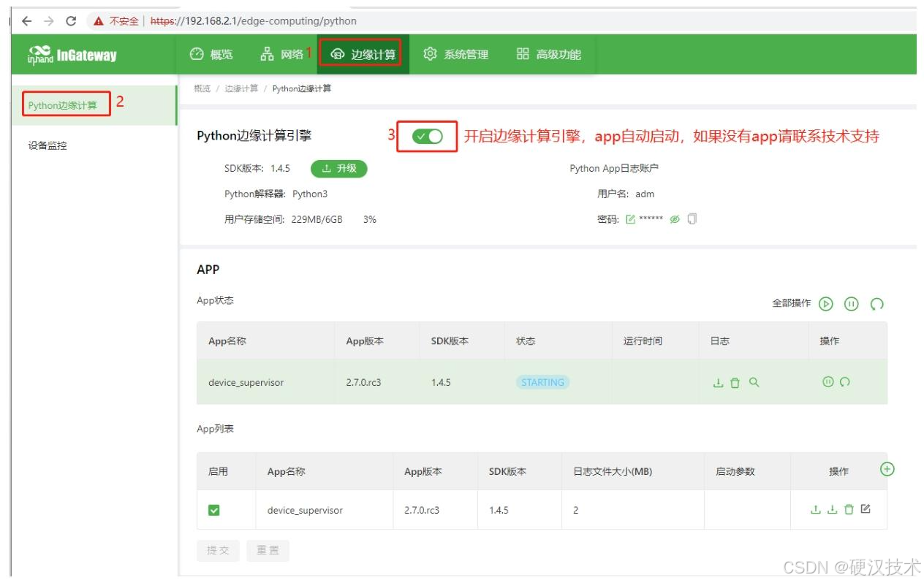Click the STARTING status badge
This screenshot has height=583, width=924.
click(542, 382)
